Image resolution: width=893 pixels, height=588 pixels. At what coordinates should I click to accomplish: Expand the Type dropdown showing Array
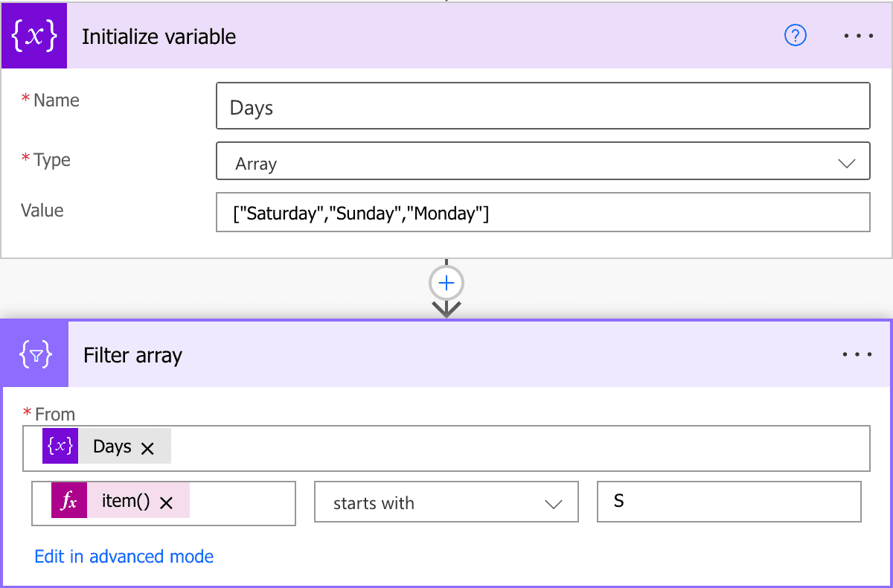point(542,162)
